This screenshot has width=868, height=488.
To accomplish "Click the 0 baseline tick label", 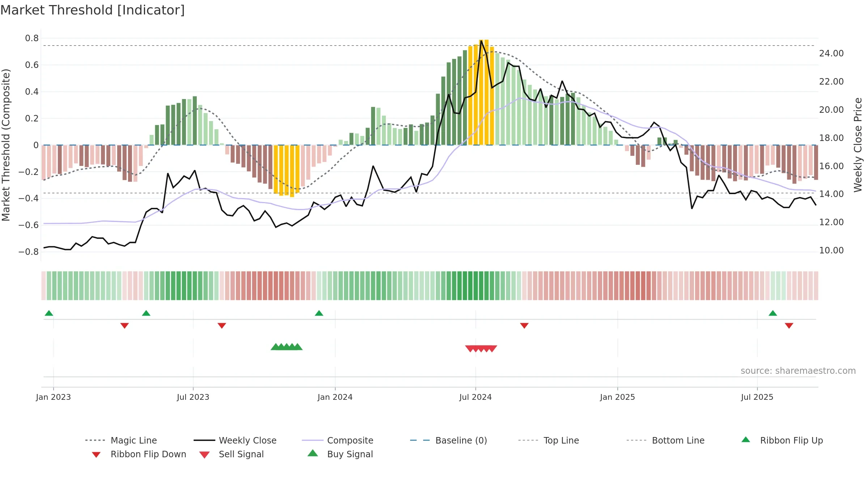I will click(x=36, y=145).
